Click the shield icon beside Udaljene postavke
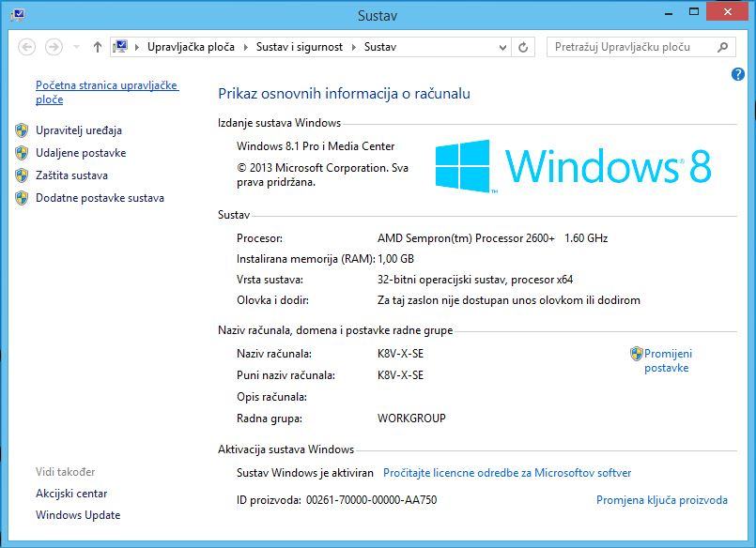756x548 pixels. (22, 153)
